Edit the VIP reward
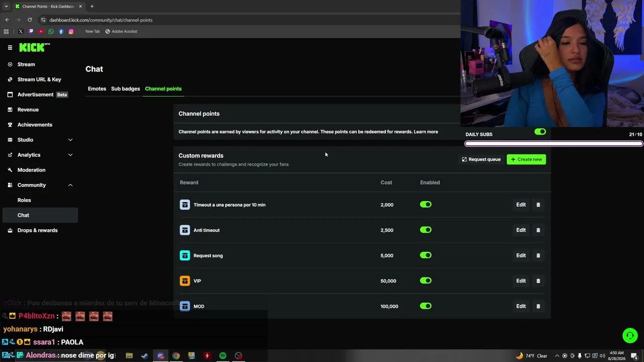The width and height of the screenshot is (644, 362). (x=521, y=281)
